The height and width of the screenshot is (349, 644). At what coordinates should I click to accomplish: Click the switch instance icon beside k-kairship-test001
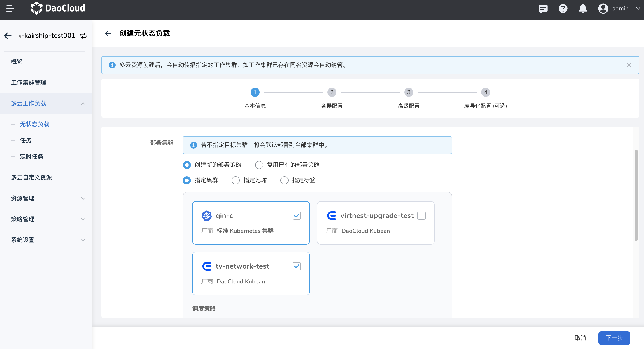pos(83,36)
